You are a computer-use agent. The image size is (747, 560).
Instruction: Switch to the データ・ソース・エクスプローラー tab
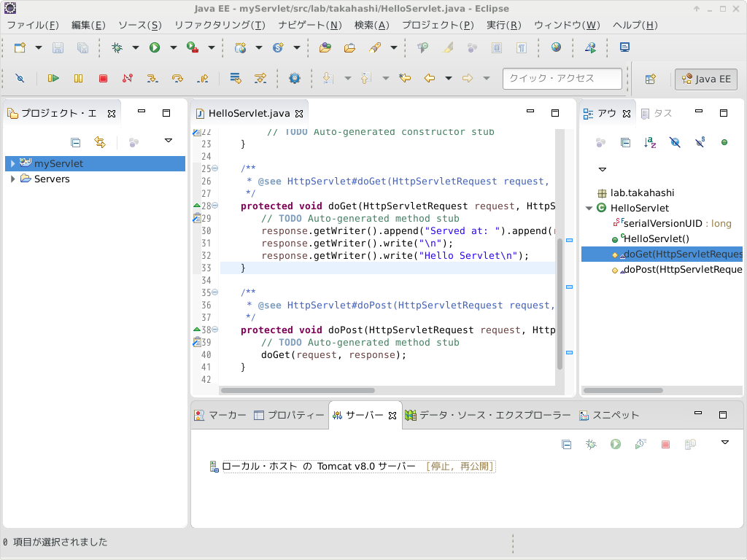tap(488, 415)
